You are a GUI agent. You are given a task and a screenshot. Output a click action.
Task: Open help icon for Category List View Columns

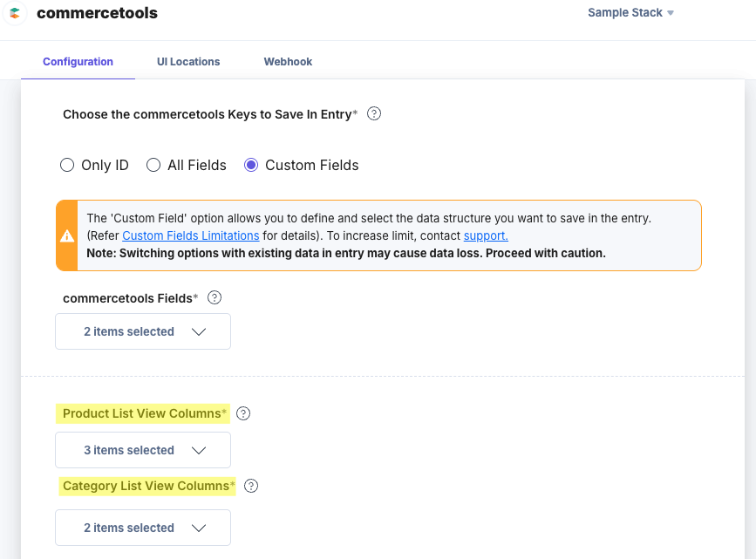coord(251,486)
